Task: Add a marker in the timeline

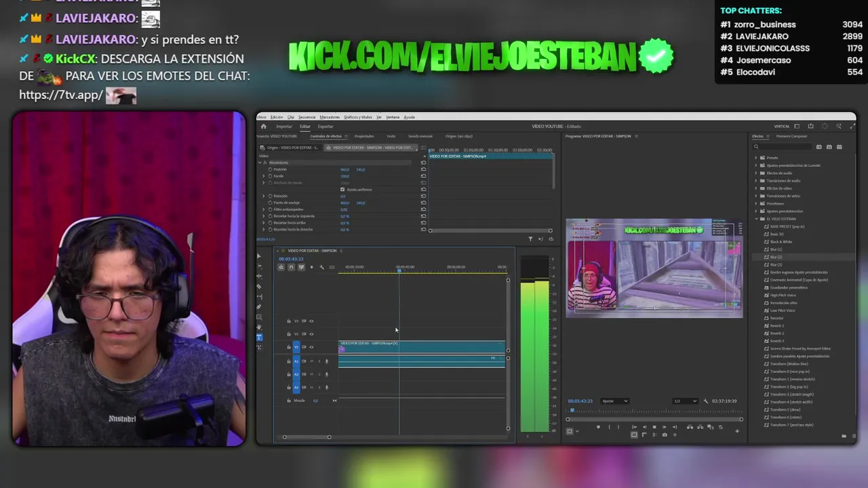Action: pyautogui.click(x=312, y=267)
